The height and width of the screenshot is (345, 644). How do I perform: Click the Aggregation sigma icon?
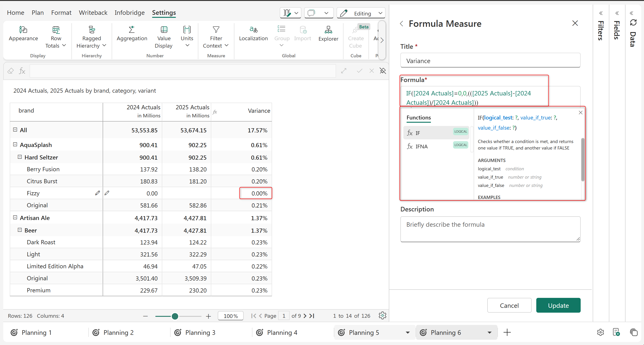pyautogui.click(x=132, y=30)
